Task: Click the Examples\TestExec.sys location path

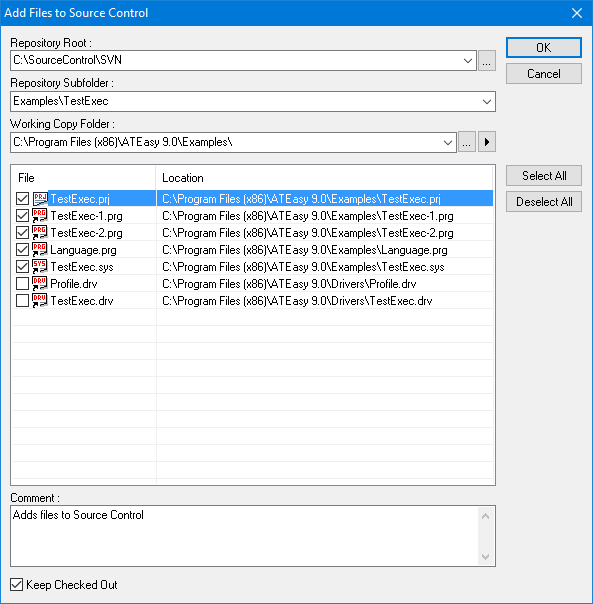Action: tap(303, 267)
